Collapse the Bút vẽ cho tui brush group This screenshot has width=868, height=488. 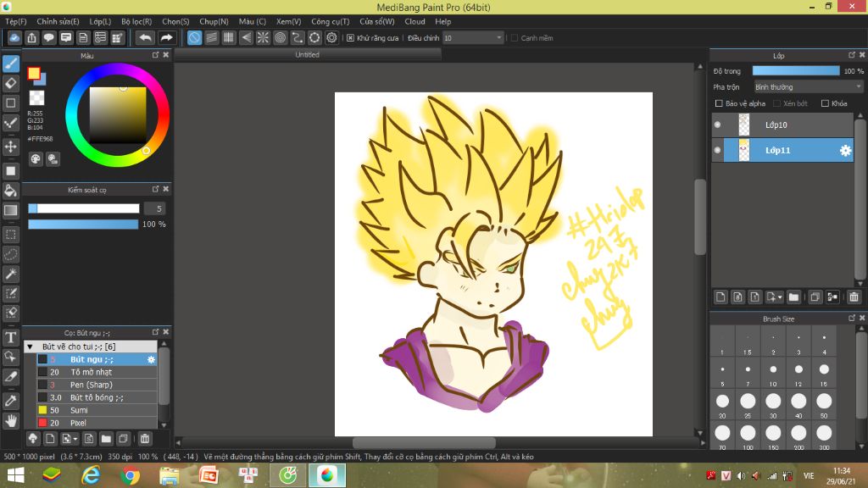[31, 347]
